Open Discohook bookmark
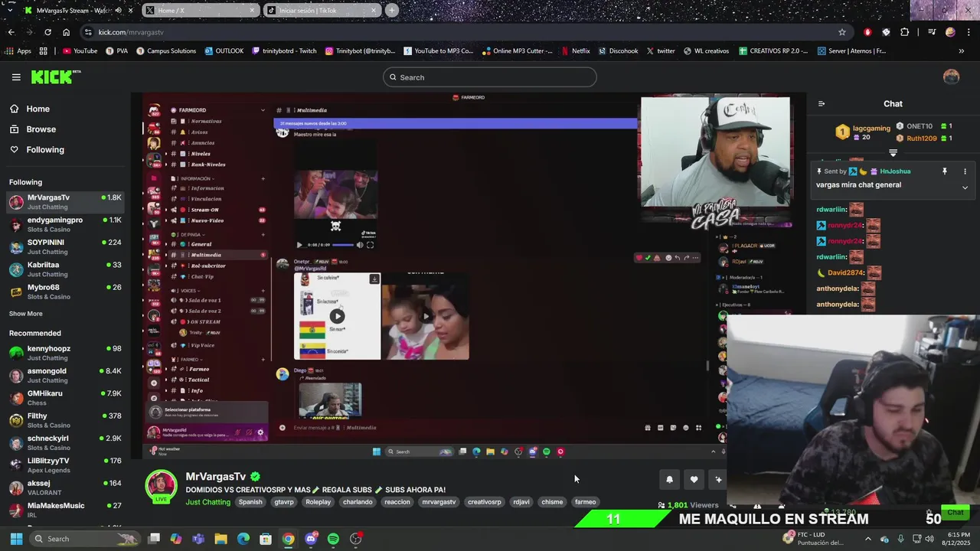The width and height of the screenshot is (980, 551). pos(618,51)
